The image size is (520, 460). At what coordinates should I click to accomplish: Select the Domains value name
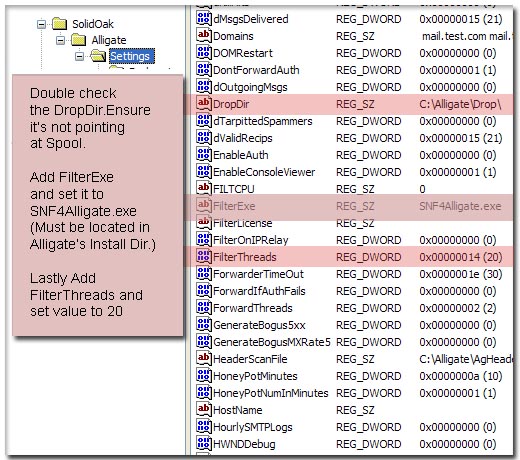[233, 36]
